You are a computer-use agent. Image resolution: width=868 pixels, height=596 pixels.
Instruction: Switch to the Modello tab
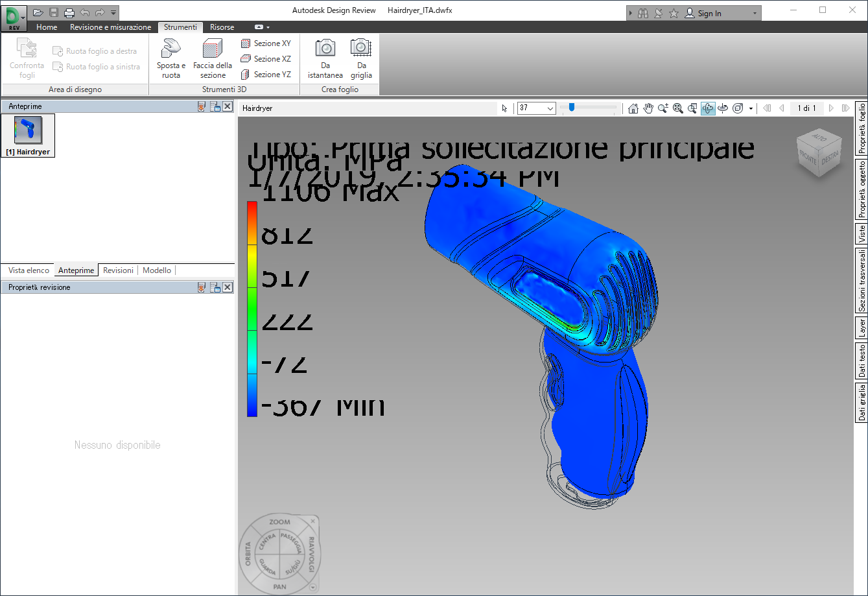(157, 270)
